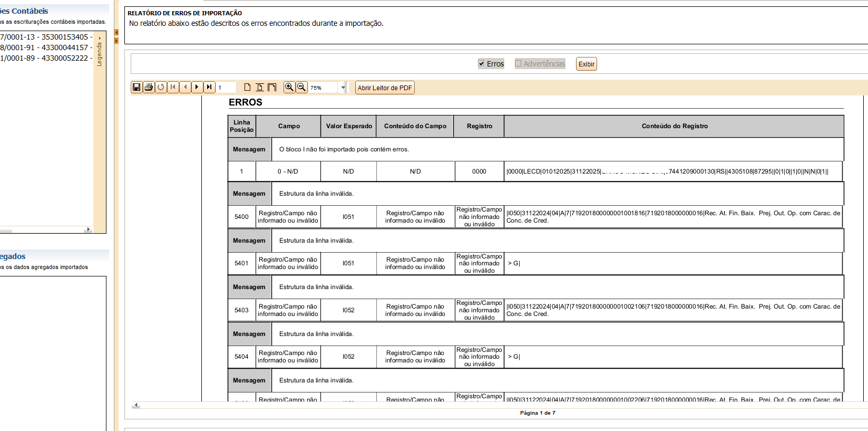Click the line number 5400 cell

pyautogui.click(x=241, y=217)
